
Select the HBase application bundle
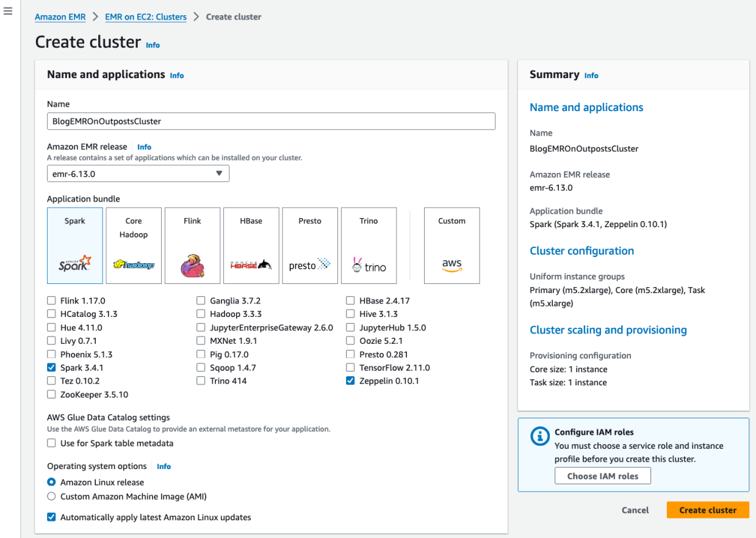[x=251, y=245]
